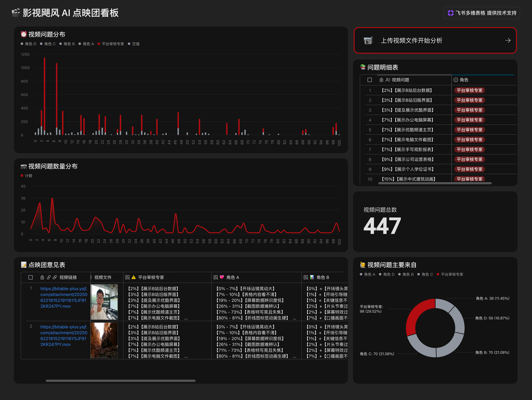Tick the select-all checkbox in 问题明细表
The height and width of the screenshot is (400, 532).
click(369, 80)
